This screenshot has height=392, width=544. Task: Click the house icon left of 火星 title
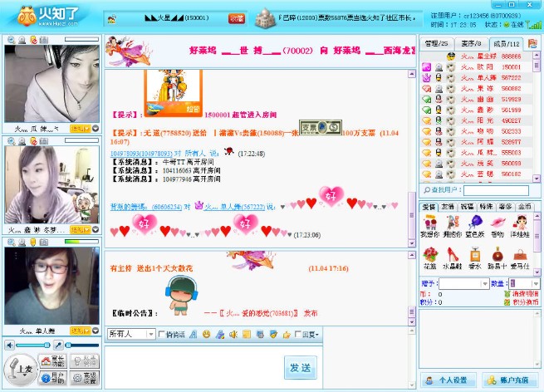pyautogui.click(x=112, y=19)
